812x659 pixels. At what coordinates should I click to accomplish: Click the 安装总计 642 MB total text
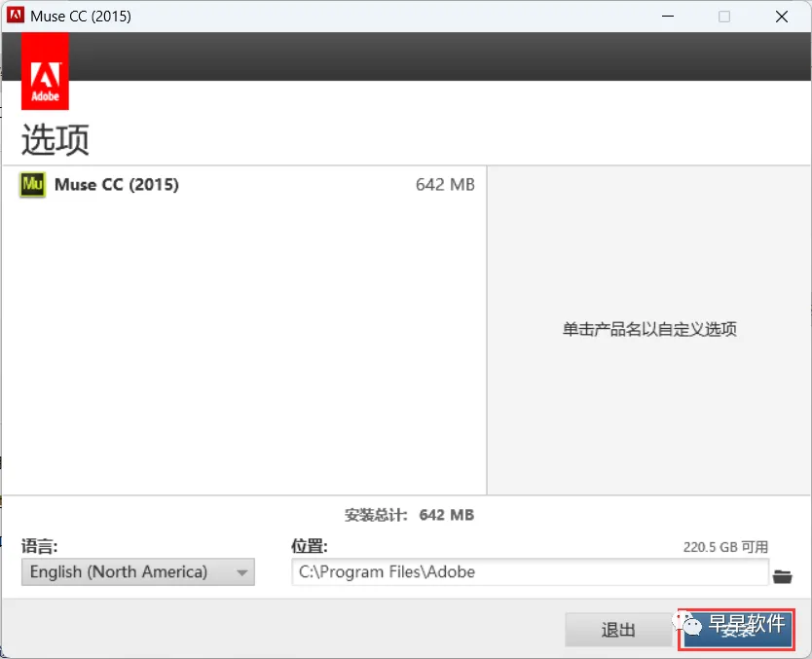[409, 515]
